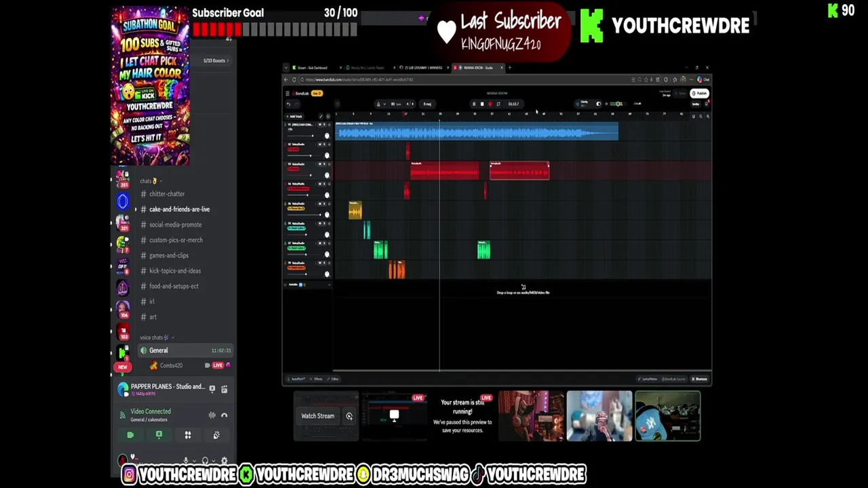Viewport: 868px width, 488px height.
Task: Open the AutoPitch panel tab
Action: [x=296, y=379]
